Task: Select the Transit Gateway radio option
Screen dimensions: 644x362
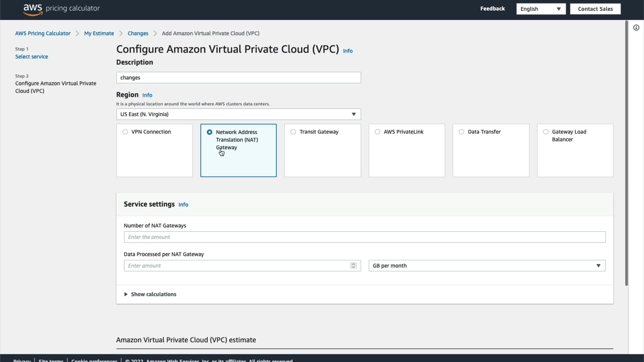Action: coord(293,132)
